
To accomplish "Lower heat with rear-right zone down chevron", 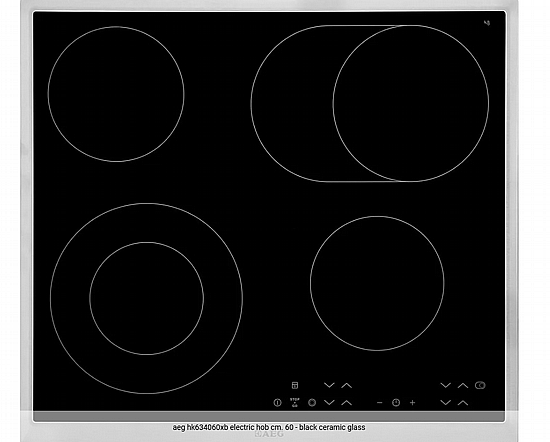I will click(x=445, y=385).
